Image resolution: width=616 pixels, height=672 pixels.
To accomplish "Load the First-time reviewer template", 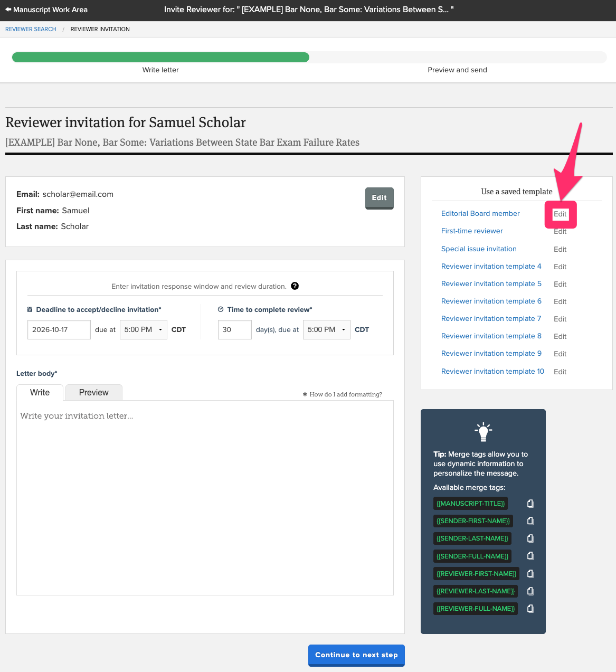I will (x=472, y=231).
